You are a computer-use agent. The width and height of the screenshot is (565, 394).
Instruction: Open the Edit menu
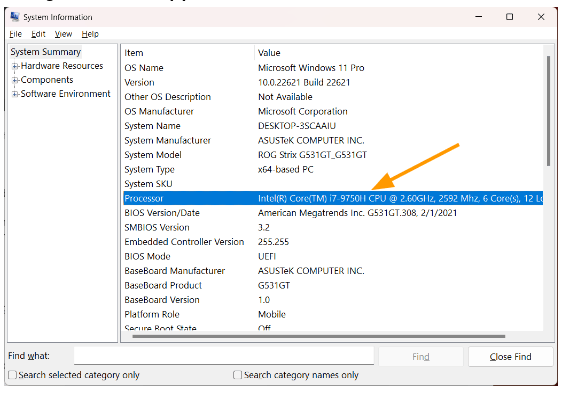point(38,34)
